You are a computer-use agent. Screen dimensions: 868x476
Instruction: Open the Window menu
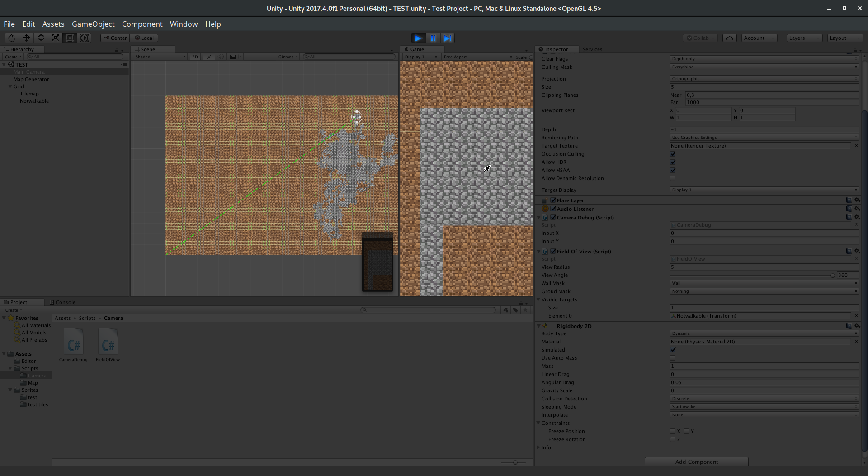tap(184, 24)
